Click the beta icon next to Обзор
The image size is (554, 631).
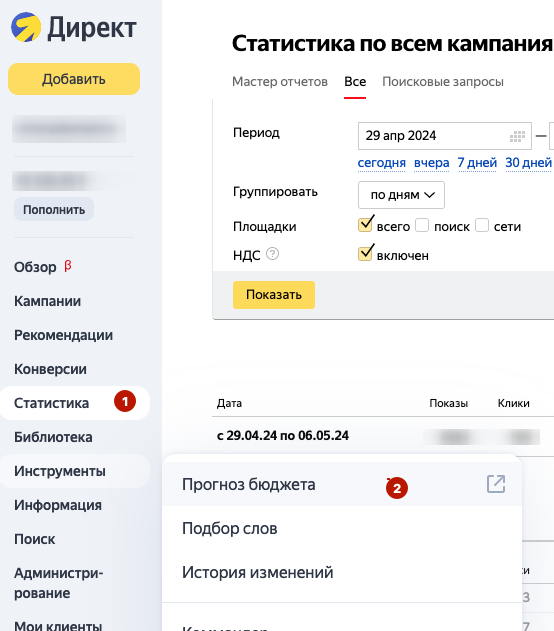tap(68, 266)
